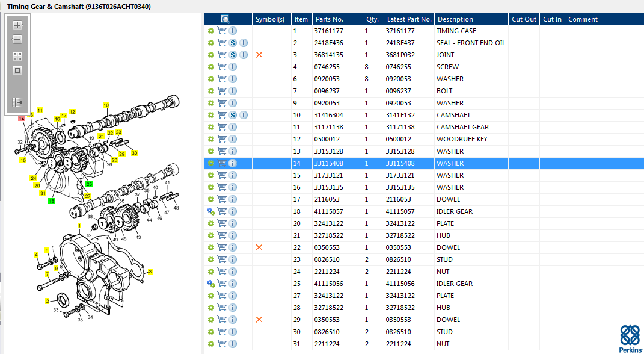This screenshot has width=644, height=354.
Task: Sort by Parts No. column header
Action: [330, 19]
